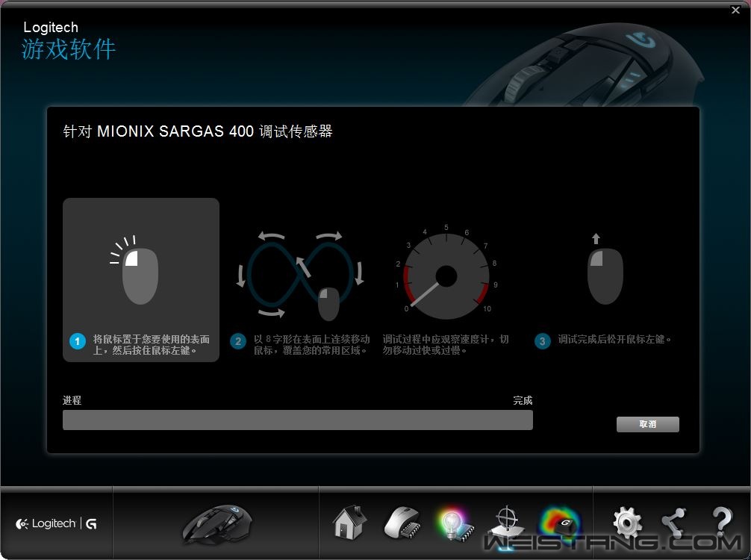The width and height of the screenshot is (751, 560).
Task: Select the G502 mouse device thumbnail
Action: tap(217, 524)
